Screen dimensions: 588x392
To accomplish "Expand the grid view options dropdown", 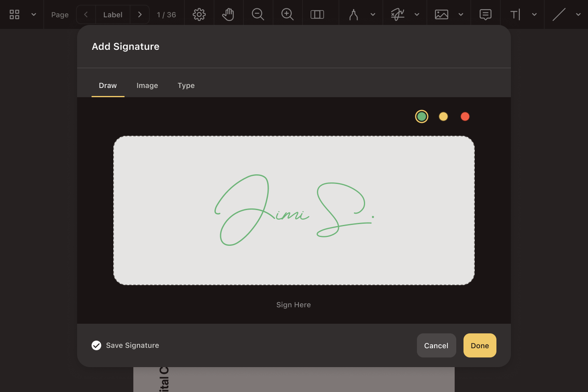I will (x=34, y=14).
